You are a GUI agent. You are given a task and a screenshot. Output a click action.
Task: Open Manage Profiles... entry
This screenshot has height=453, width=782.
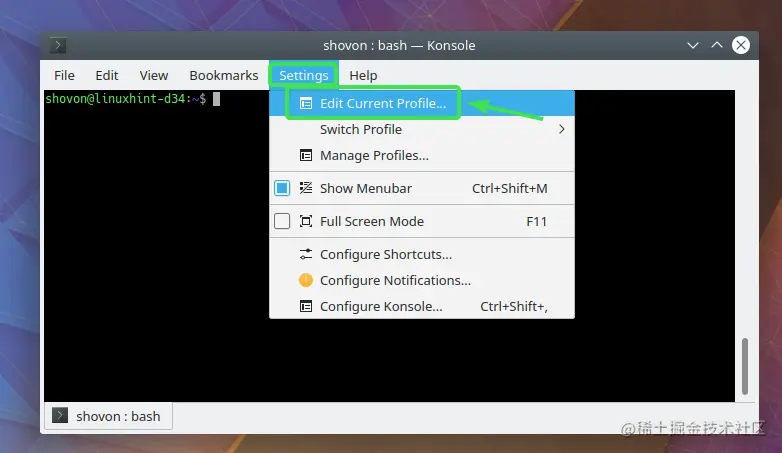click(422, 155)
